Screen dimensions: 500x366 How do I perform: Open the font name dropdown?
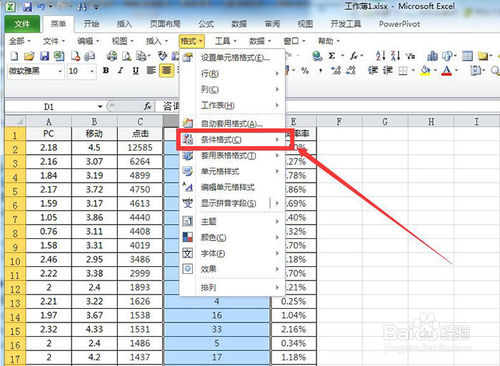pyautogui.click(x=60, y=71)
